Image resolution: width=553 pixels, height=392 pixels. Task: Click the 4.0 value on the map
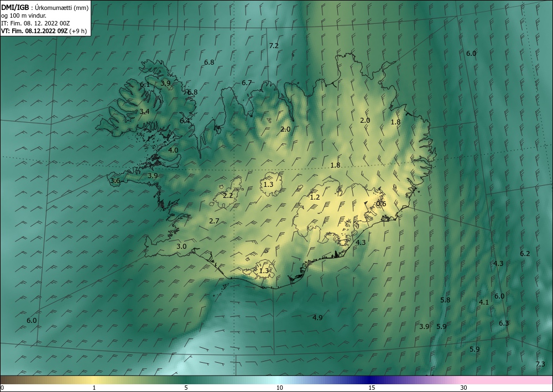tap(173, 150)
